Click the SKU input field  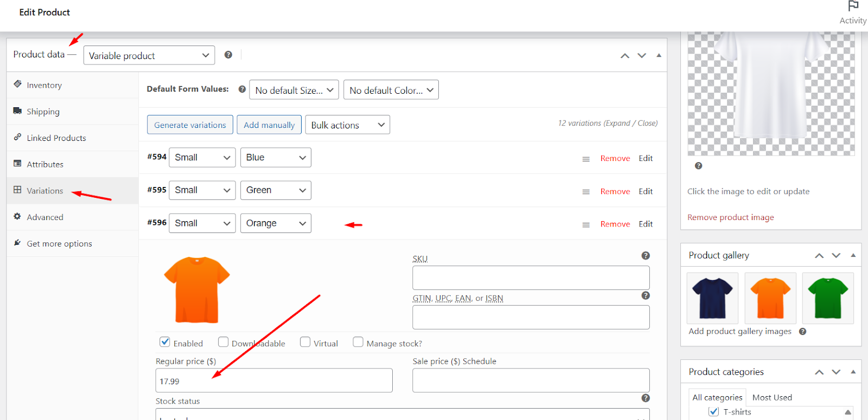(531, 277)
